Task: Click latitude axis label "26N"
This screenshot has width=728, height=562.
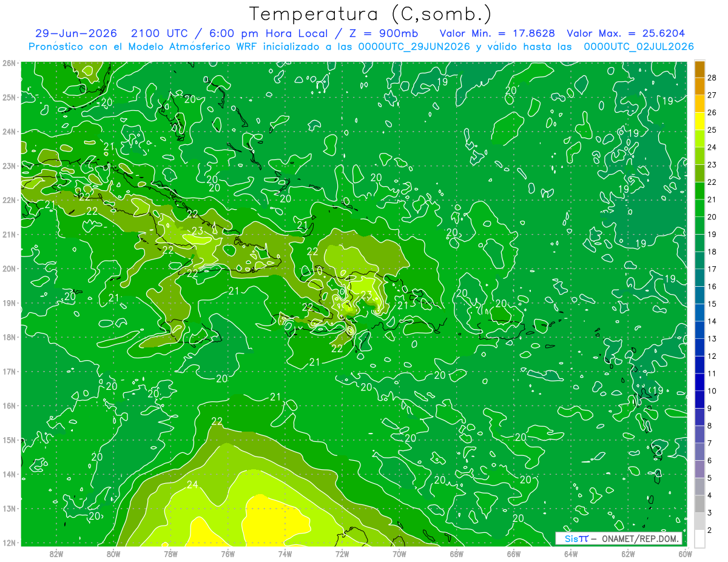Action: [8, 63]
